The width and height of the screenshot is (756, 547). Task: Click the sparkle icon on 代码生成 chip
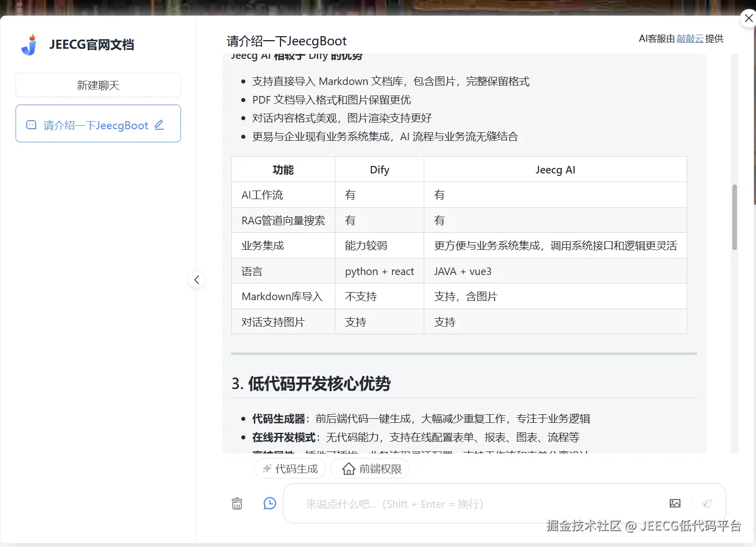point(267,469)
